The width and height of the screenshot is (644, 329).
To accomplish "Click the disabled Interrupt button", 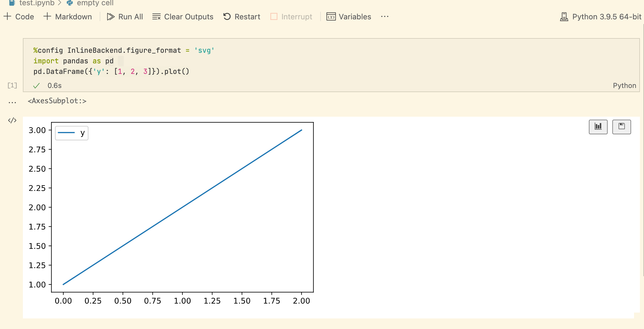I will point(292,17).
